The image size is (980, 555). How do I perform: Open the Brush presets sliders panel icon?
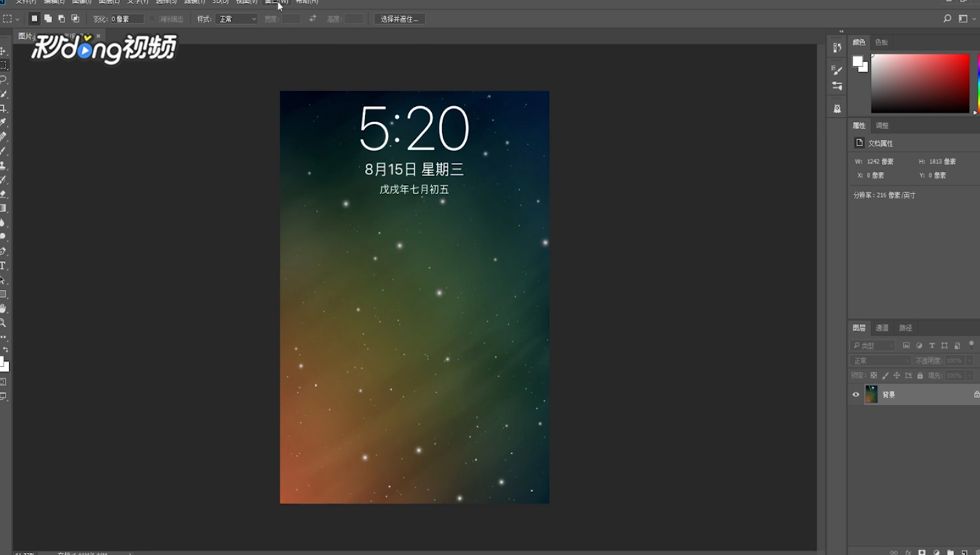[x=837, y=86]
